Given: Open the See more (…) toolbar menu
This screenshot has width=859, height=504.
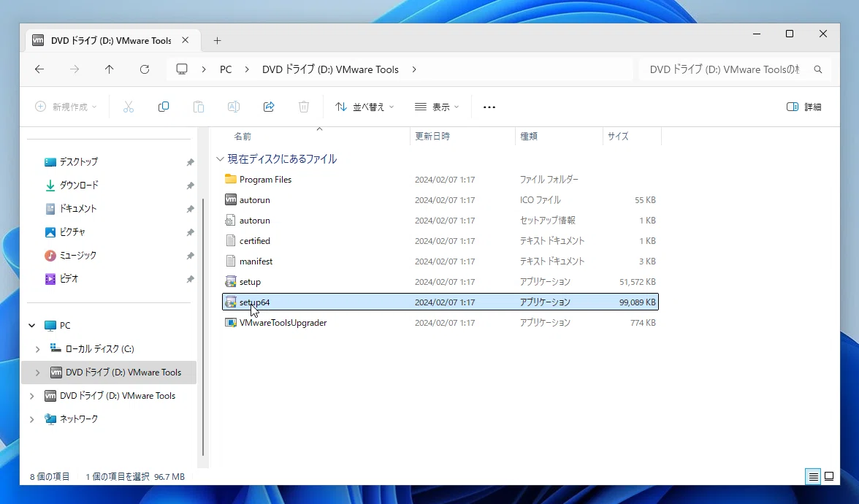Looking at the screenshot, I should (489, 107).
